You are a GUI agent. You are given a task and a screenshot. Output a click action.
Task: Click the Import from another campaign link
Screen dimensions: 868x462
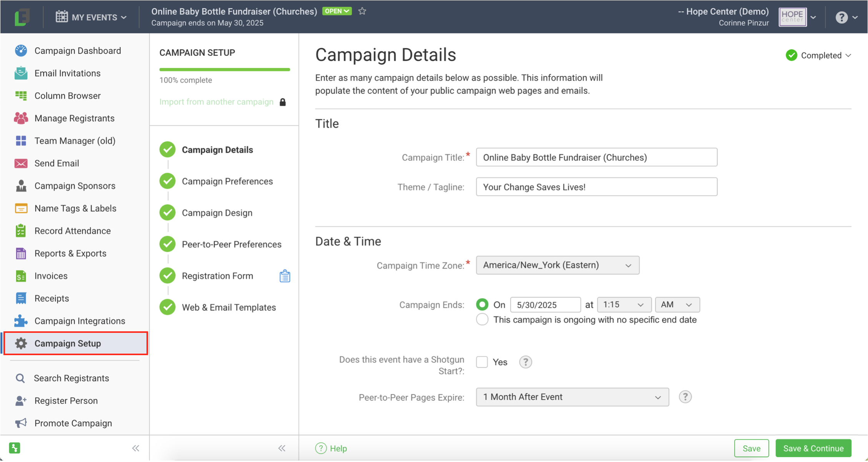[216, 102]
